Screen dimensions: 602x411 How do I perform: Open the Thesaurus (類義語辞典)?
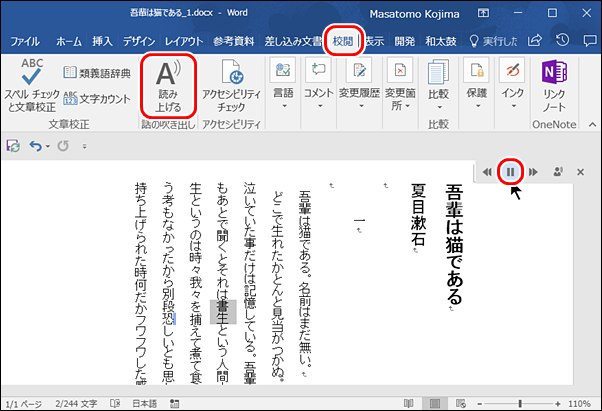tap(97, 73)
